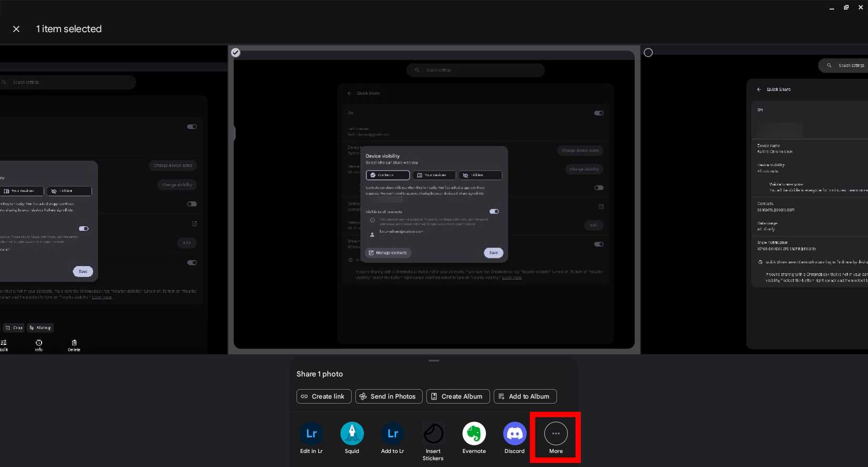The image size is (868, 467).
Task: Click the Crop button on left photo
Action: 14,327
